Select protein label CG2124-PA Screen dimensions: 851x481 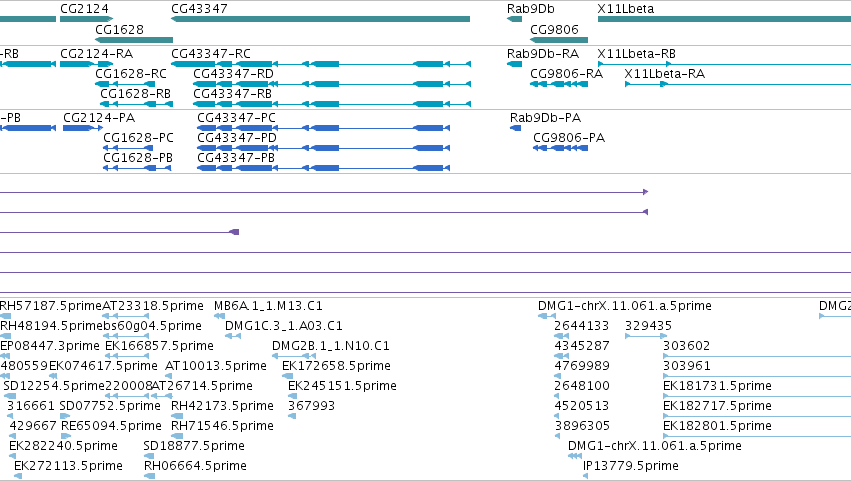click(x=99, y=118)
